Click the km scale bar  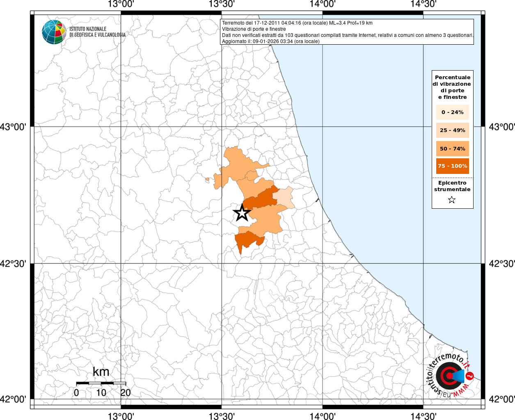tap(101, 383)
